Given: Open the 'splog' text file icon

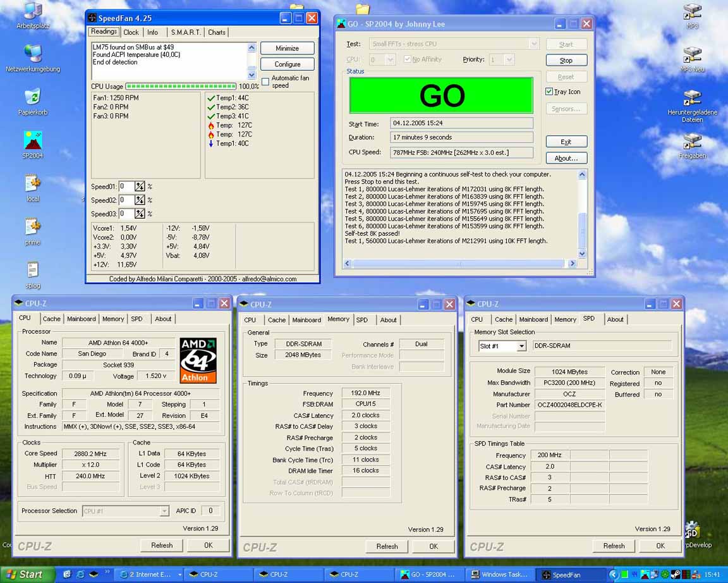Looking at the screenshot, I should 32,274.
